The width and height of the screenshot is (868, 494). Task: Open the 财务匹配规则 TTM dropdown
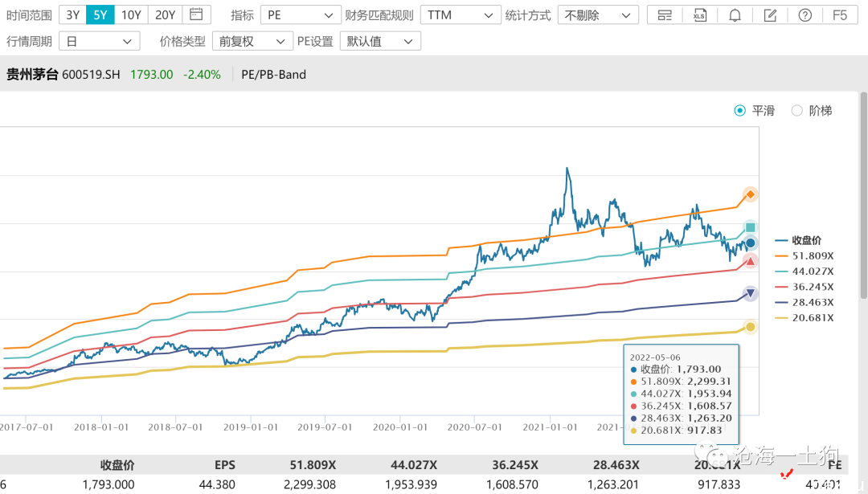click(461, 15)
